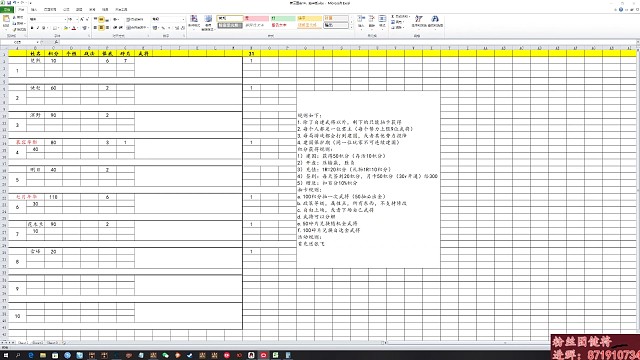Open Format as Table gallery

208,22
